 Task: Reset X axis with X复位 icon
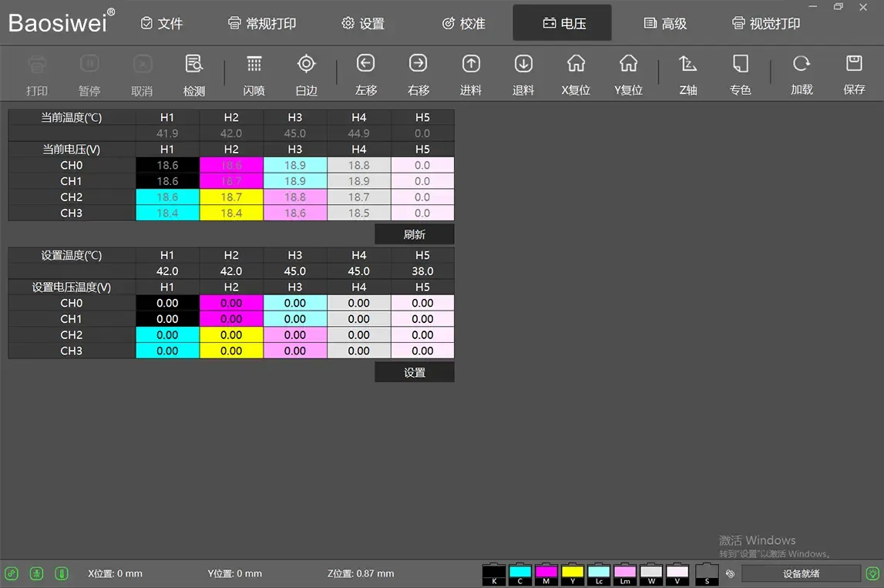[576, 63]
